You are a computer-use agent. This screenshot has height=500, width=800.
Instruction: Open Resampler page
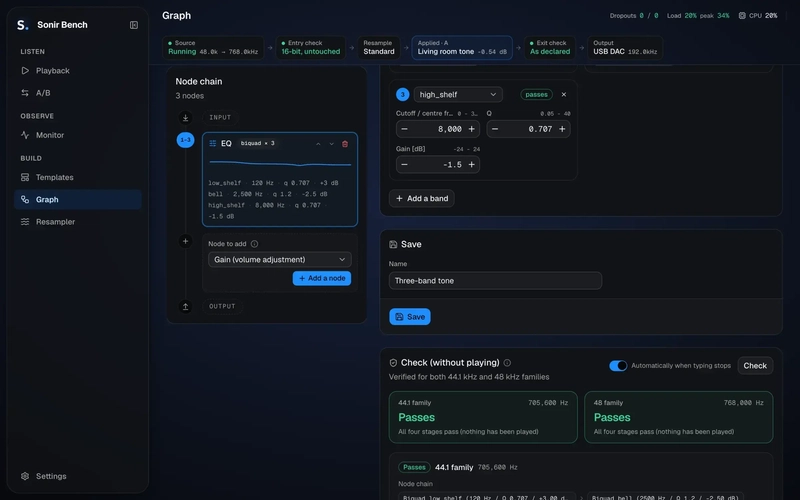78,221
